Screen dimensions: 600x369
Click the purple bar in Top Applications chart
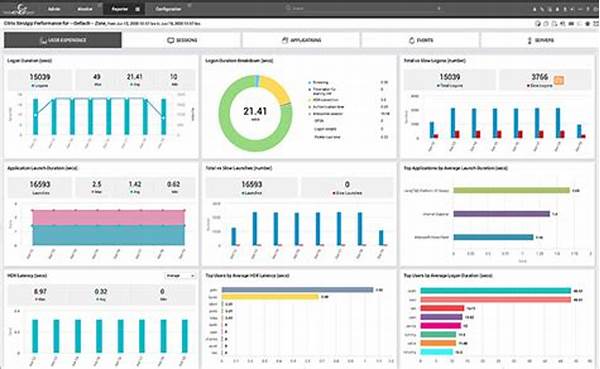click(501, 214)
